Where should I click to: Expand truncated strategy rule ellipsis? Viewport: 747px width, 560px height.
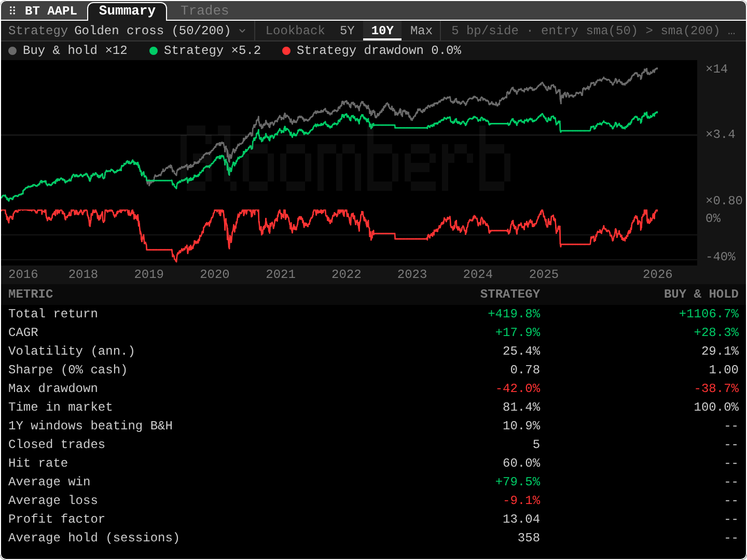(x=731, y=31)
